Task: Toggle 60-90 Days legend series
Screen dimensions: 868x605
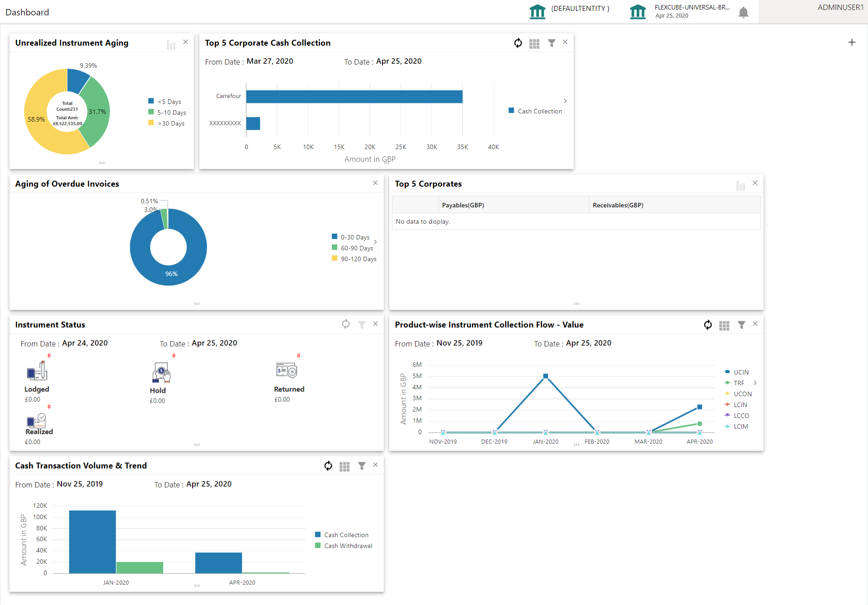Action: (x=353, y=248)
